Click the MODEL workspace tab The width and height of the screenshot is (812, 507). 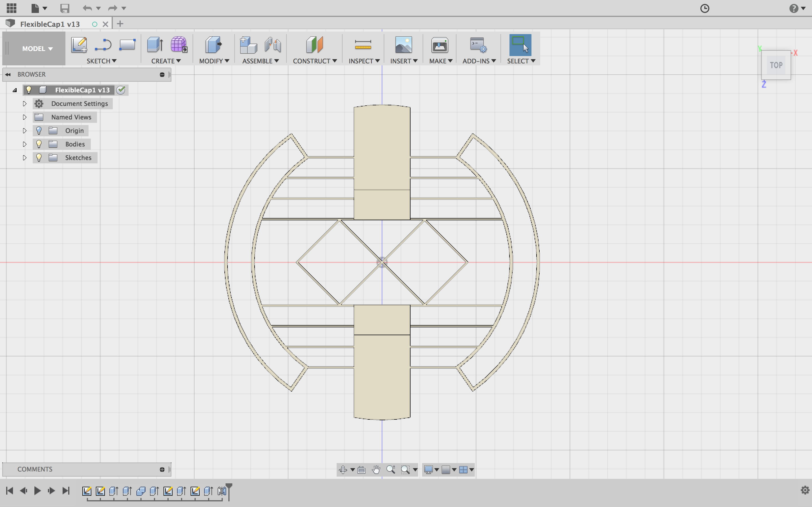coord(37,48)
